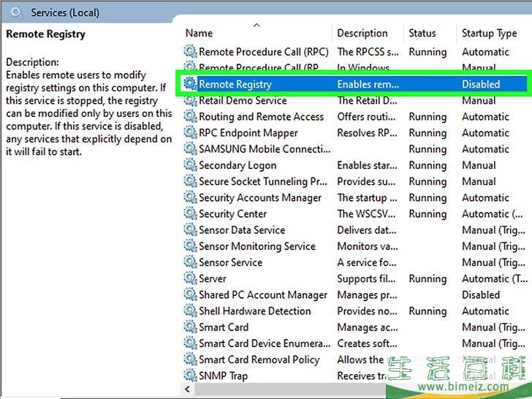Click the Shared PC Account Manager entry

[263, 295]
